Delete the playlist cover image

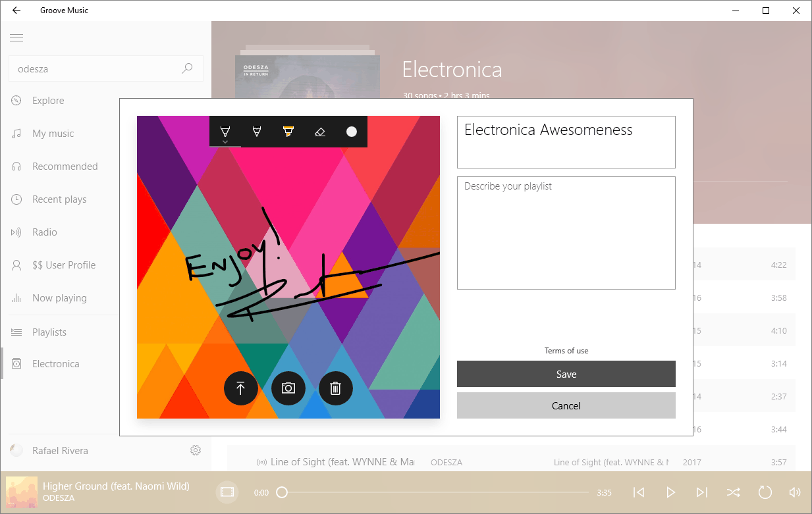[336, 388]
